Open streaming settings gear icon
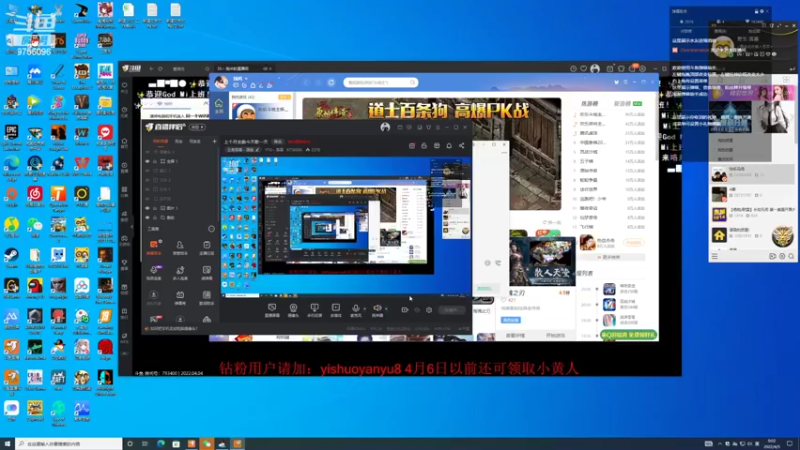 pyautogui.click(x=429, y=310)
